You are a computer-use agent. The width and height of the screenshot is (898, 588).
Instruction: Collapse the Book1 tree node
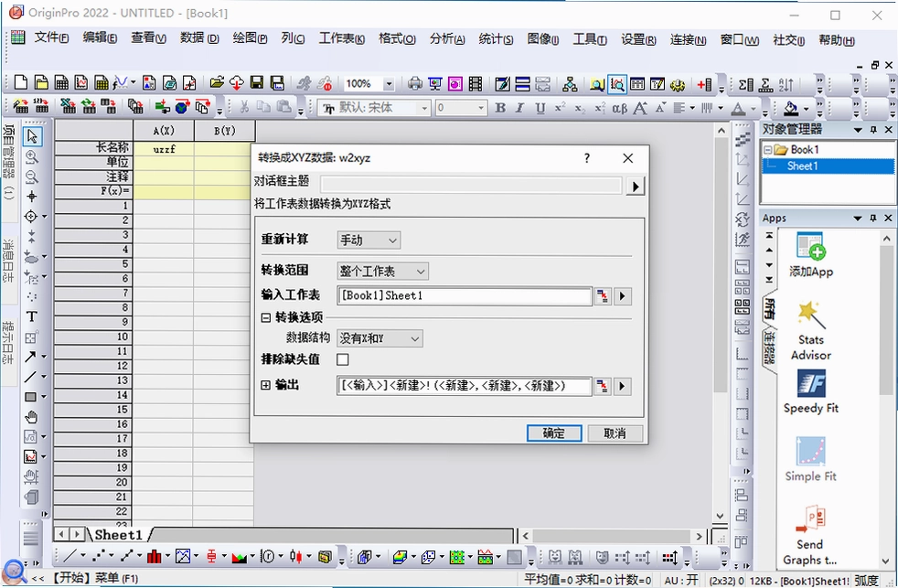[768, 150]
